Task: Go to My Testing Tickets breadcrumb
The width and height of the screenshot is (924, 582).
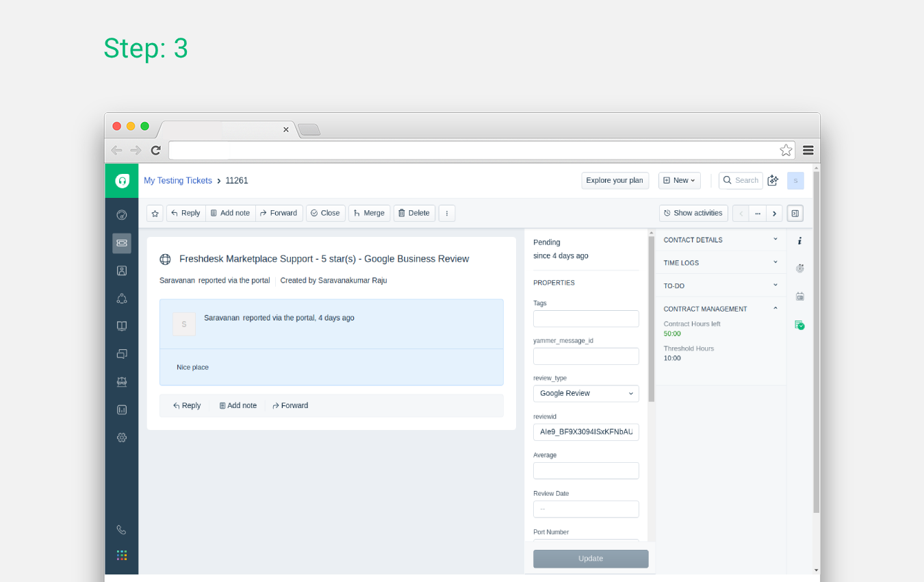Action: 178,181
